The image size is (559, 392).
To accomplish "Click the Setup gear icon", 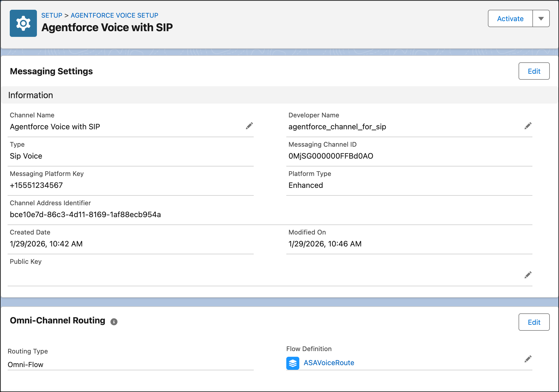I will click(23, 23).
